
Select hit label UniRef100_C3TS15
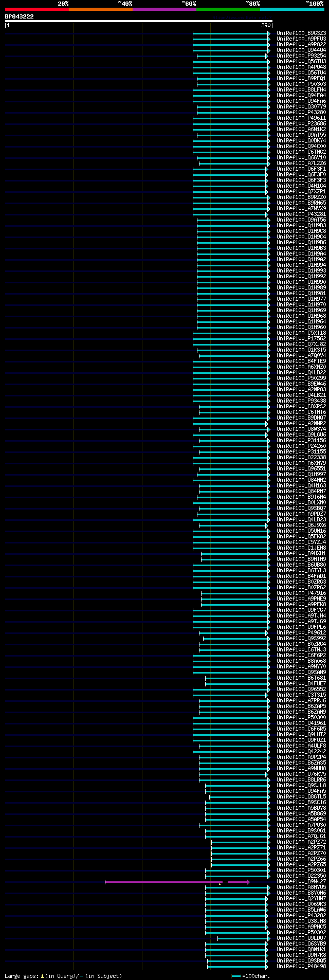point(301,695)
